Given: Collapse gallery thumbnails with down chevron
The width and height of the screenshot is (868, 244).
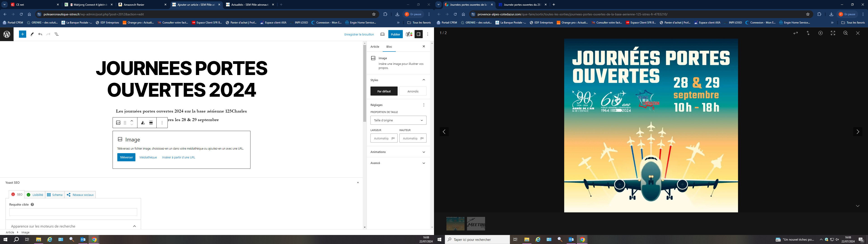Looking at the screenshot, I should [x=858, y=206].
